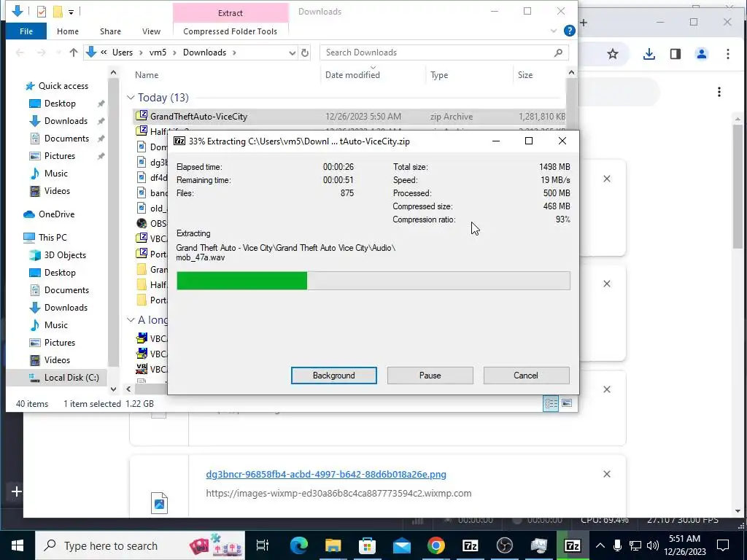Open Mail app from taskbar
The height and width of the screenshot is (560, 747).
coord(402,545)
